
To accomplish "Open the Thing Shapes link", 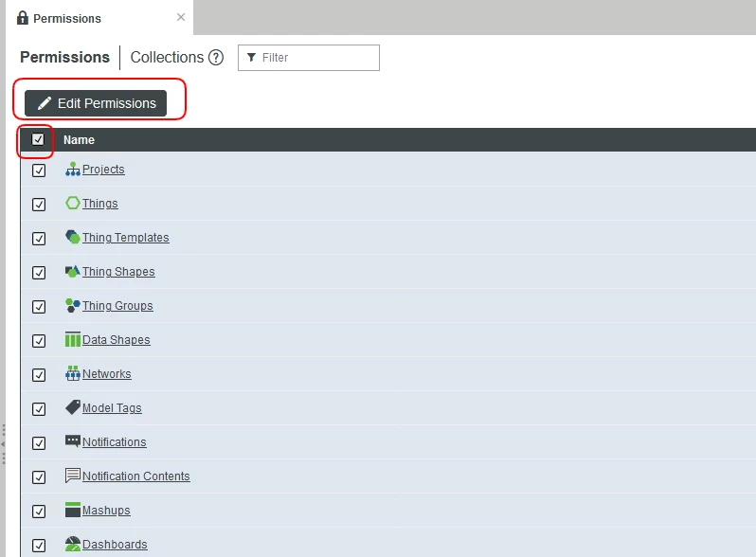I will [x=118, y=272].
